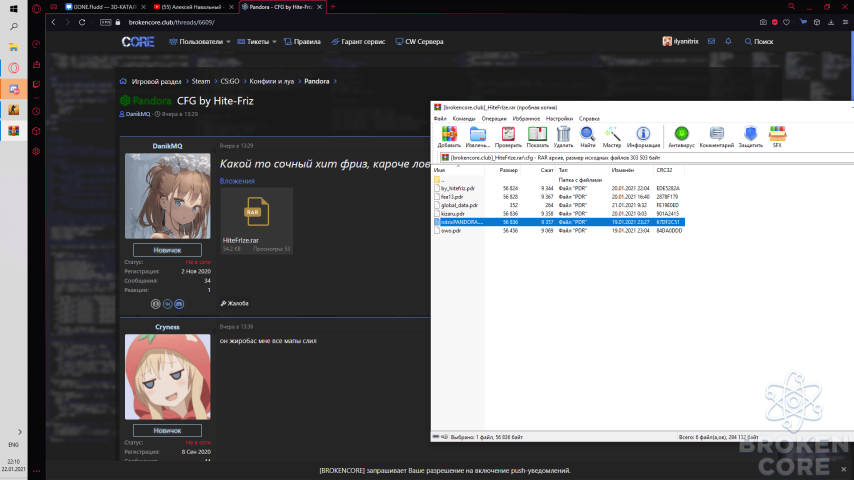
Task: Open a new browser tab with the plus button
Action: click(333, 7)
